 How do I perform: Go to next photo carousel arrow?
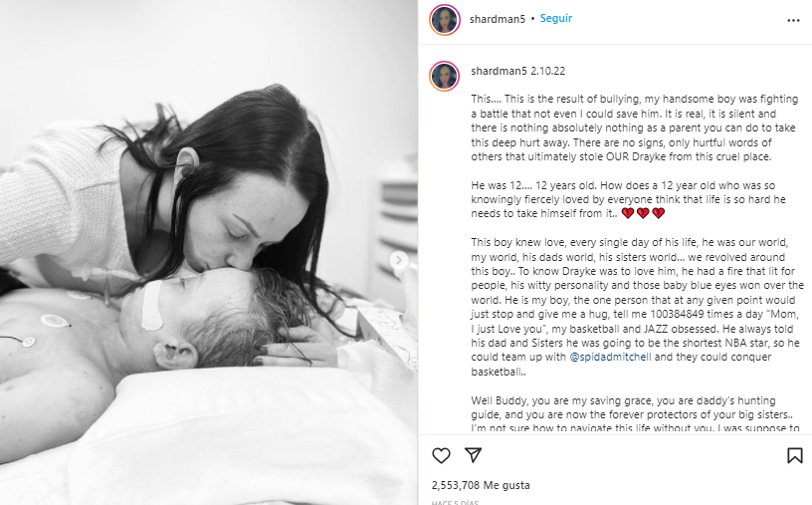pos(398,260)
